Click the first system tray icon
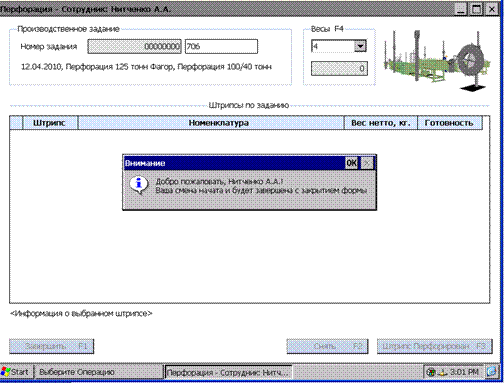504x383 pixels. pos(431,372)
